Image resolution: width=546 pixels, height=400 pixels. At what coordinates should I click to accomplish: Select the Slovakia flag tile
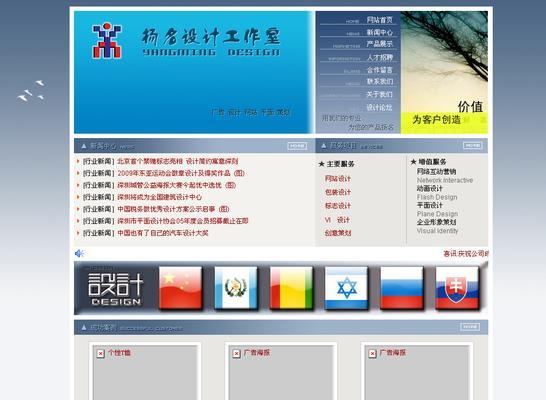tap(457, 288)
